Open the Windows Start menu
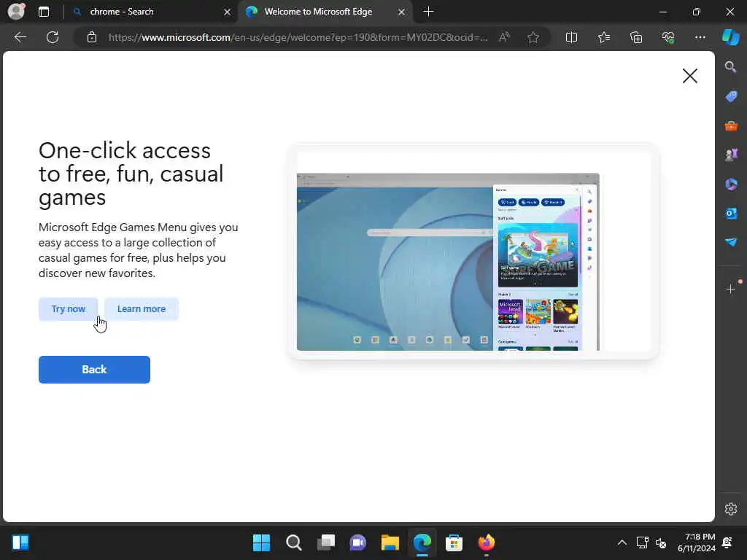The height and width of the screenshot is (560, 747). (x=261, y=542)
